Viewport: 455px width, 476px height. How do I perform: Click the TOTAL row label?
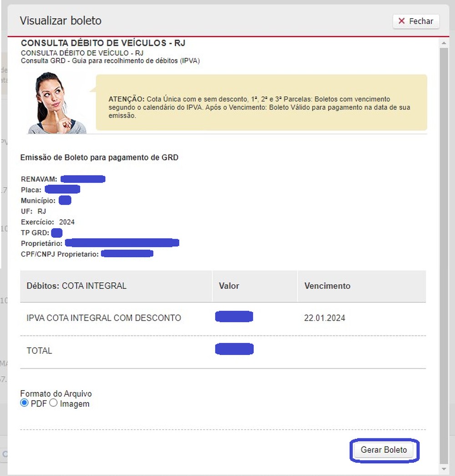click(x=40, y=351)
